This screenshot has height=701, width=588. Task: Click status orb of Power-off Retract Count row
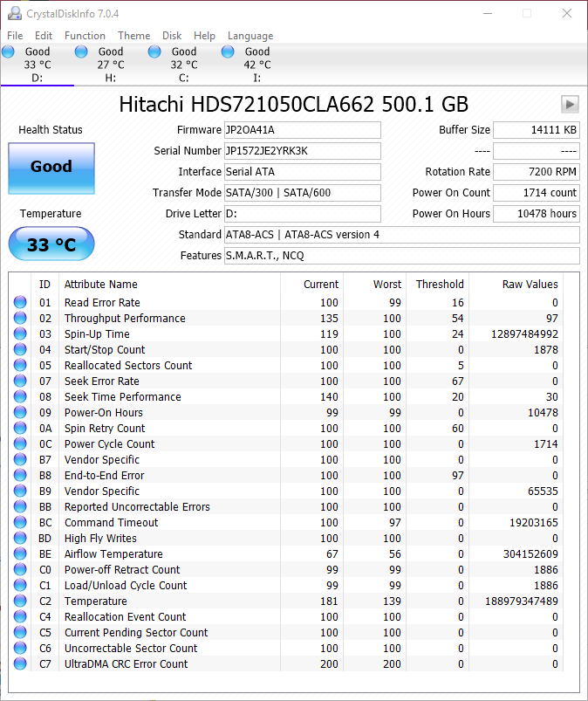[20, 569]
